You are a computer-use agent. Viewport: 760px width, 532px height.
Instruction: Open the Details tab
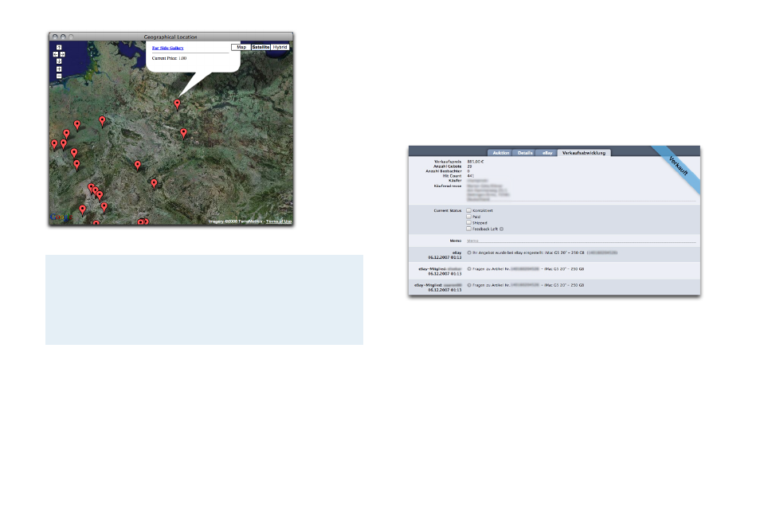click(525, 153)
